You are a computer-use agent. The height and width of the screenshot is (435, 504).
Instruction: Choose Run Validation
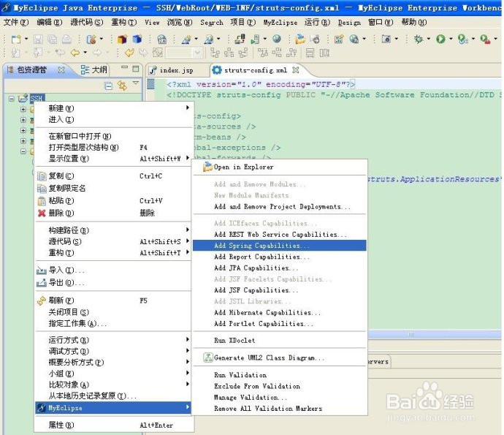tap(279, 375)
